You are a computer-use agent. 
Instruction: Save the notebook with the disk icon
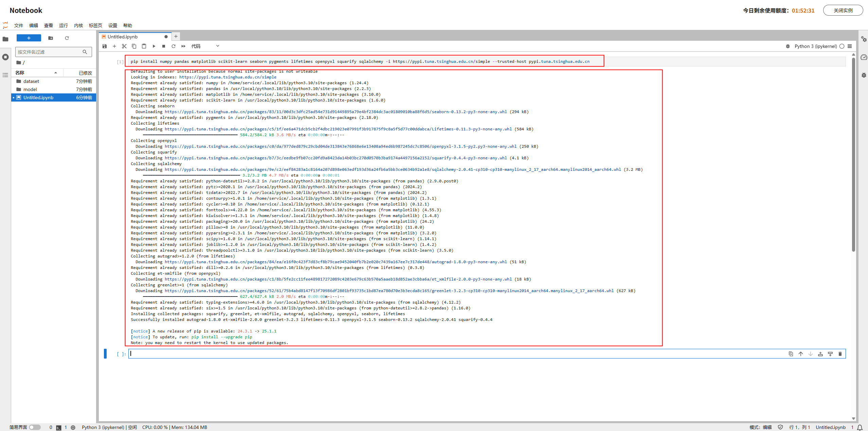105,46
